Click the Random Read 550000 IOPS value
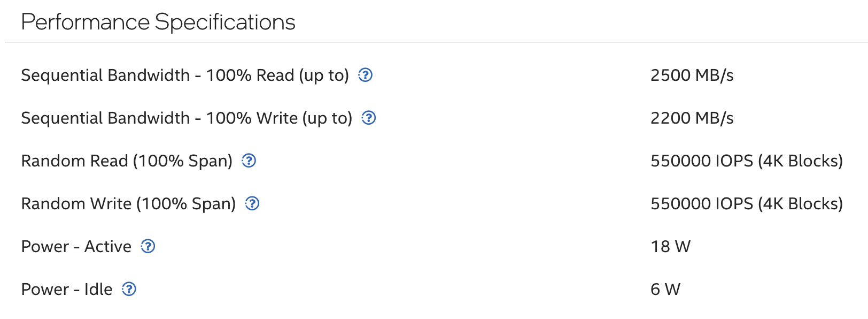 click(746, 161)
